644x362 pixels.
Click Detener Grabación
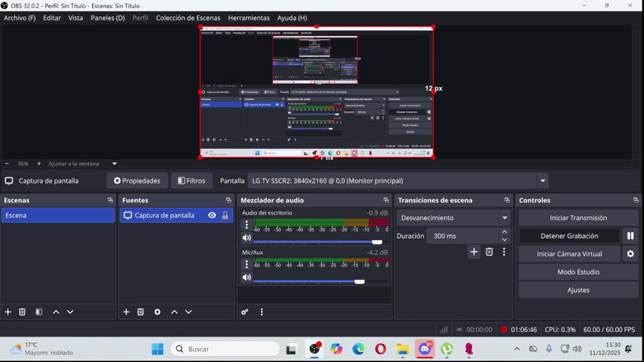tap(569, 236)
